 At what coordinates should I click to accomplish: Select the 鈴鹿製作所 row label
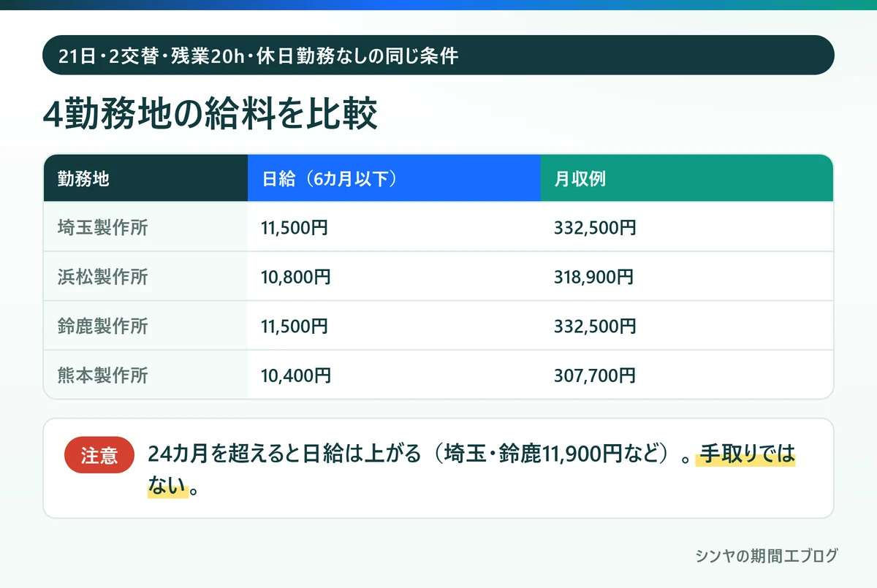point(103,326)
